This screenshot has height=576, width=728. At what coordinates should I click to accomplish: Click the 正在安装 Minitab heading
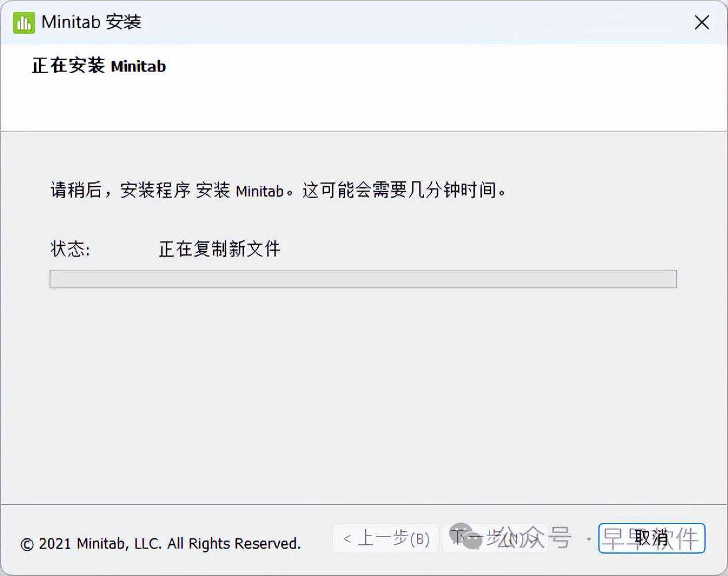coord(99,65)
